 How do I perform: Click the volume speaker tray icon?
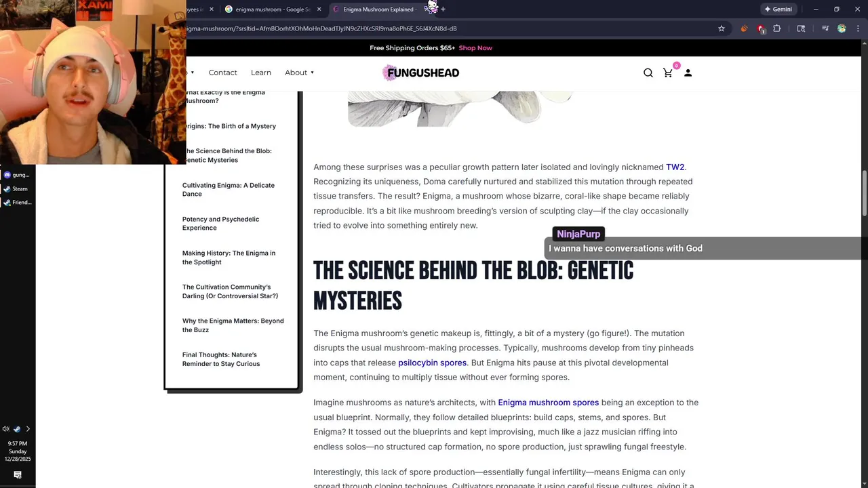tap(6, 429)
